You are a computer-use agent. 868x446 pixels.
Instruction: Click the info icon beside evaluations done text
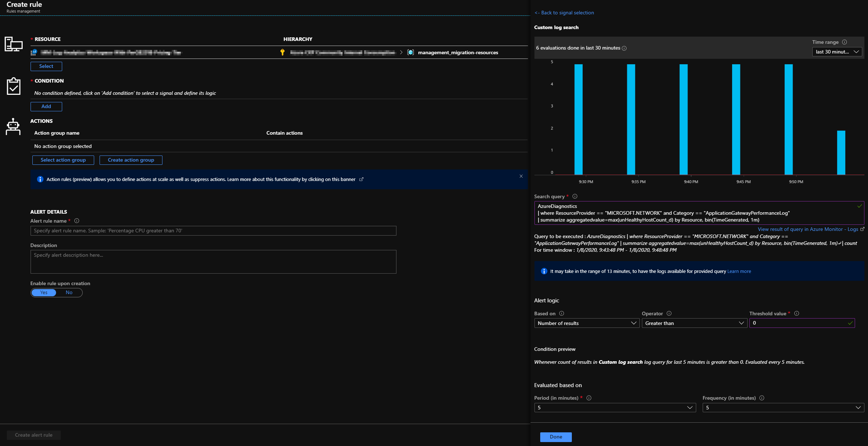pyautogui.click(x=624, y=48)
